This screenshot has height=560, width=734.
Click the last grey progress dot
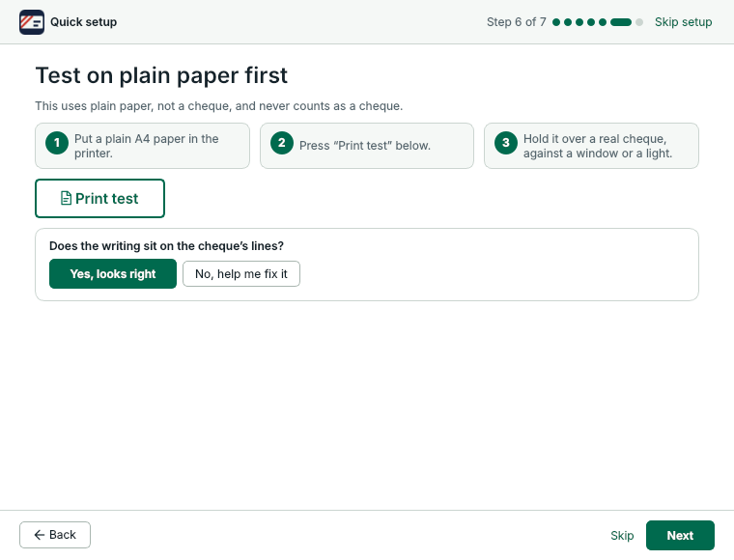tap(639, 22)
